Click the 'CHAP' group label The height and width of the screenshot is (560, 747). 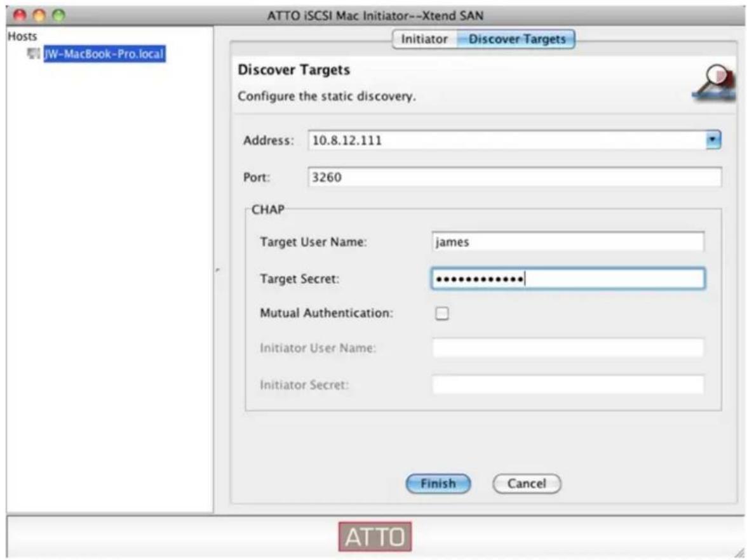[x=268, y=210]
